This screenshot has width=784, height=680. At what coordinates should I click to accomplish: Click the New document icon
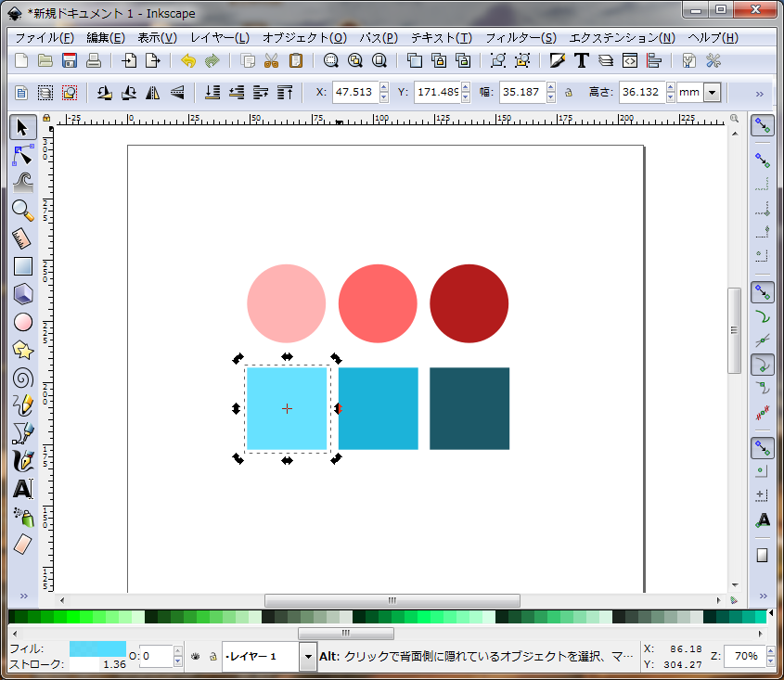[x=21, y=61]
